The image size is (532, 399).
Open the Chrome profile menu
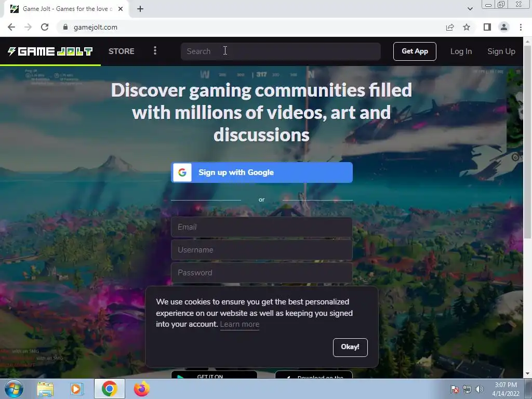coord(504,27)
